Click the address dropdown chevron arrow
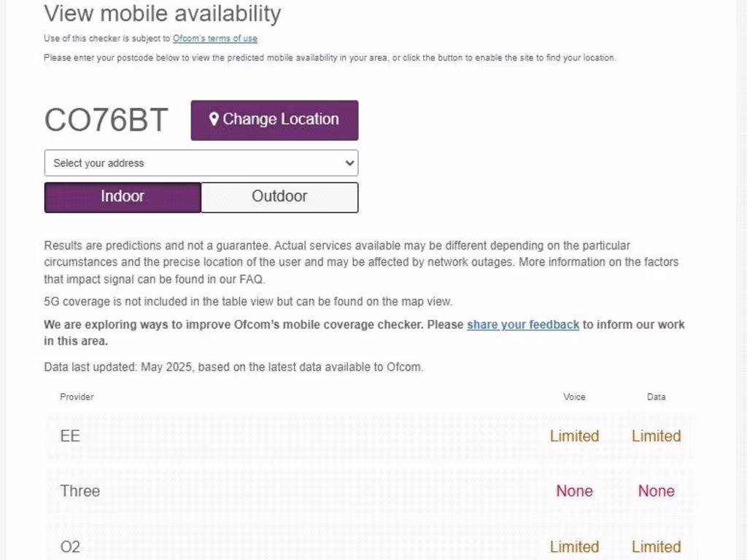747x560 pixels. click(x=349, y=163)
